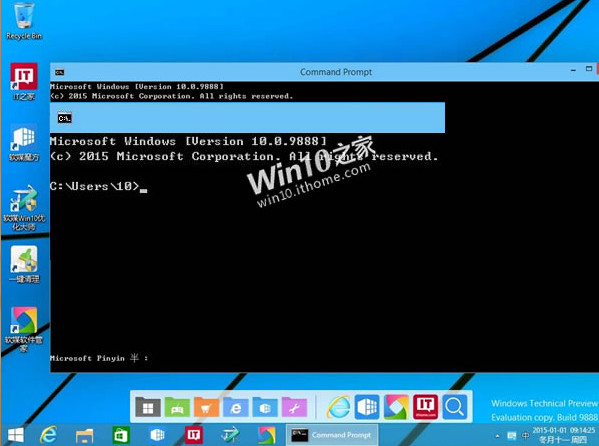Open the 软媒Win10优化大师 desktop shortcut

24,208
